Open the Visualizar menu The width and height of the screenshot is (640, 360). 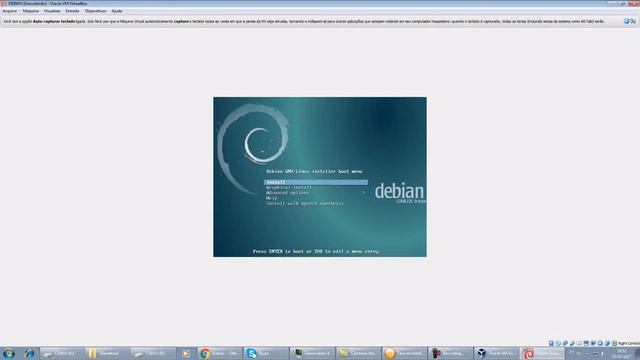tap(52, 11)
